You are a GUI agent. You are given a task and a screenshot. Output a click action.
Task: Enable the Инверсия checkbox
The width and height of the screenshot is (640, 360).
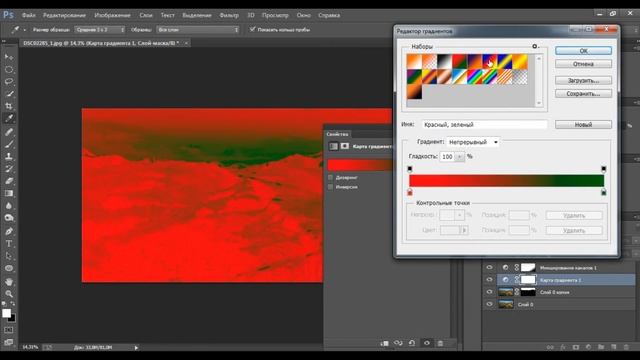(x=330, y=187)
